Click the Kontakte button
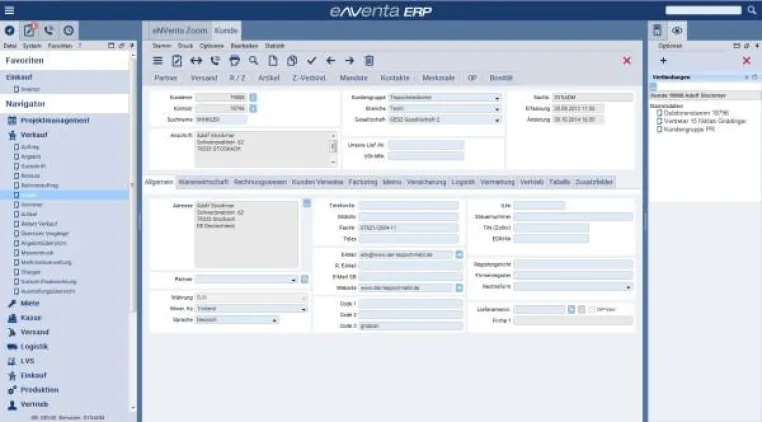Viewport: 762px width, 422px height. tap(395, 78)
